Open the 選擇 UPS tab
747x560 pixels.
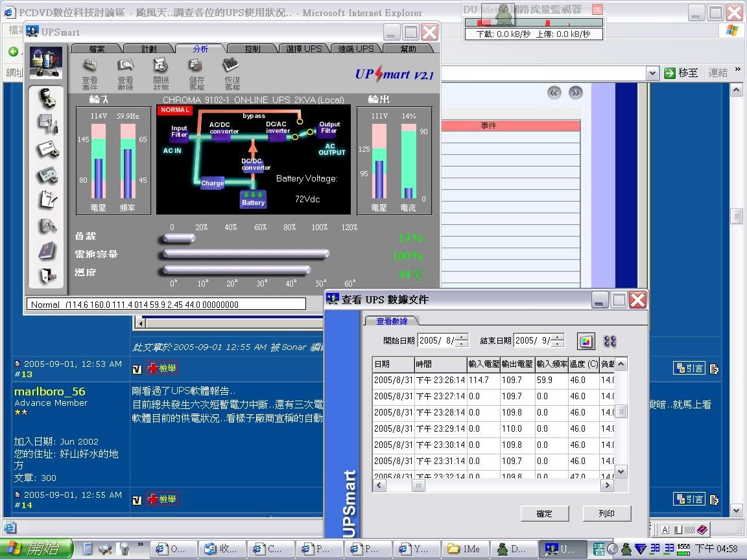[303, 49]
